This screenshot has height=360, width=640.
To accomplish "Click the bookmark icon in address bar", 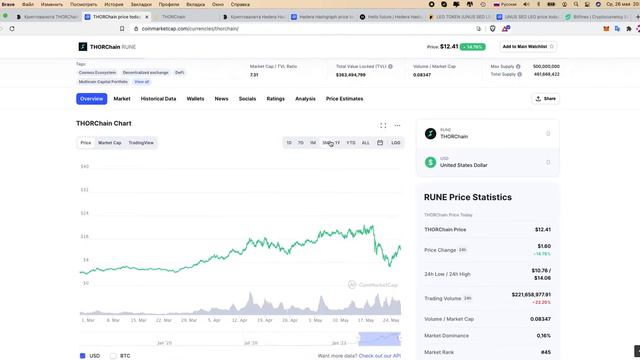I will 122,29.
